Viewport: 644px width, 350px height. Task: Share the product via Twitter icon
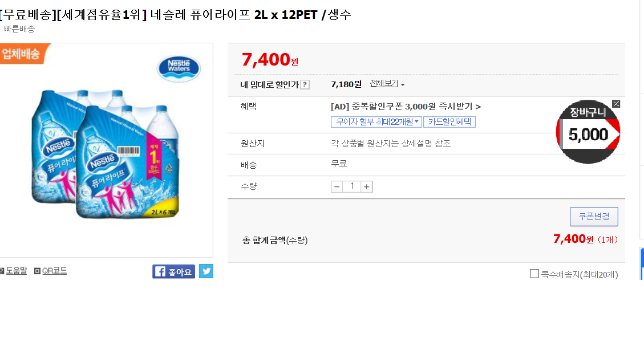(206, 271)
